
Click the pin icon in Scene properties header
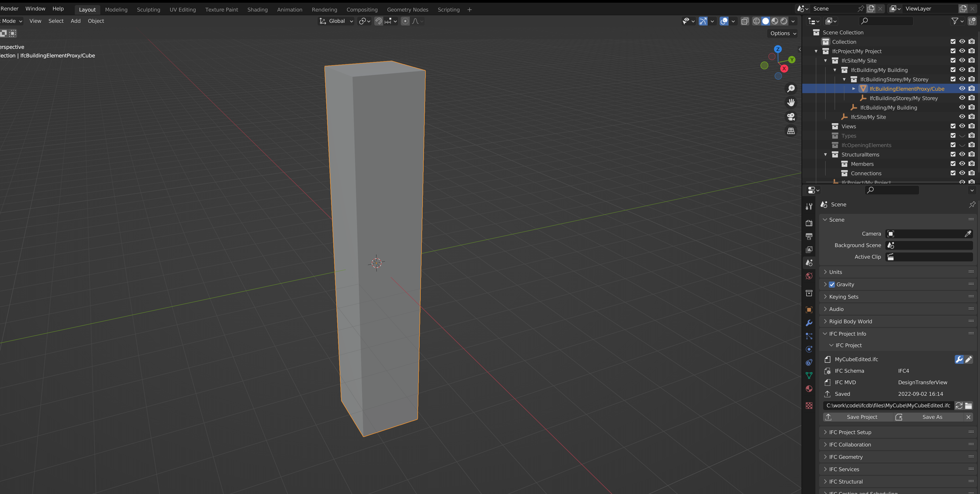(972, 204)
